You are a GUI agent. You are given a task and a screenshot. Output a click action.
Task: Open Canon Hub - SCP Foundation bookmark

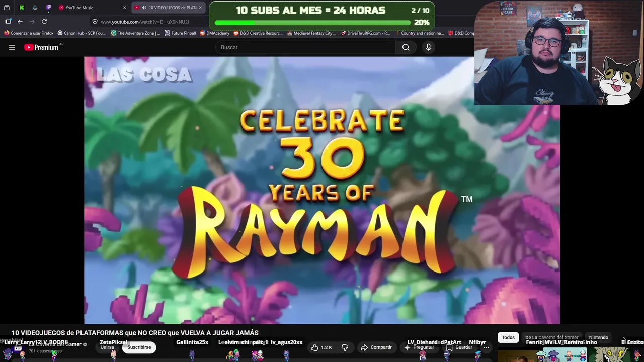click(x=82, y=33)
